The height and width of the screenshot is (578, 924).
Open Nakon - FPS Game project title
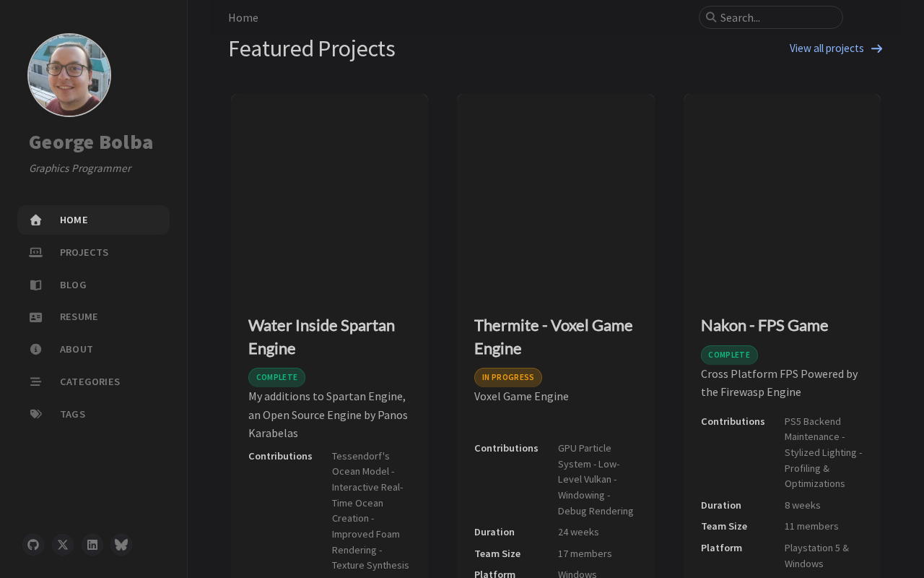click(x=764, y=325)
